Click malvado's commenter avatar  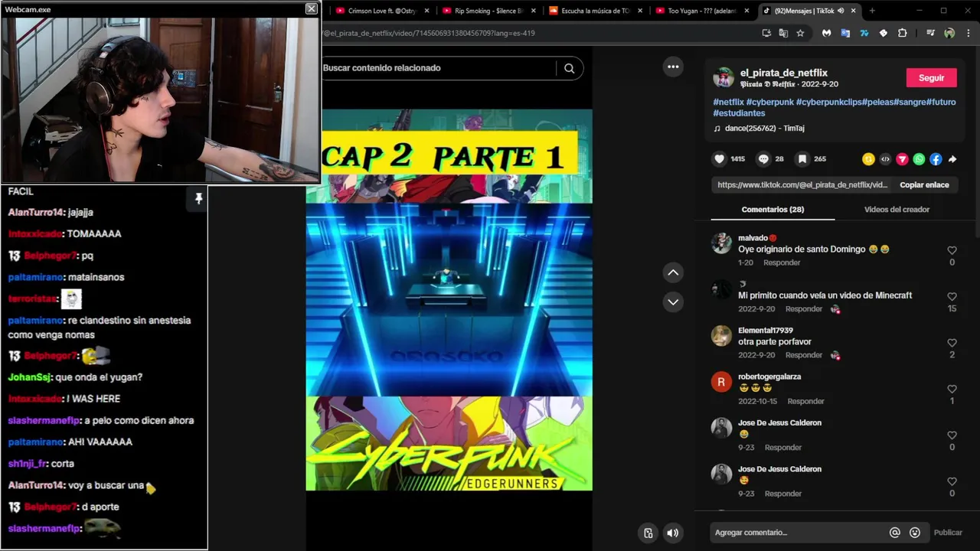721,243
